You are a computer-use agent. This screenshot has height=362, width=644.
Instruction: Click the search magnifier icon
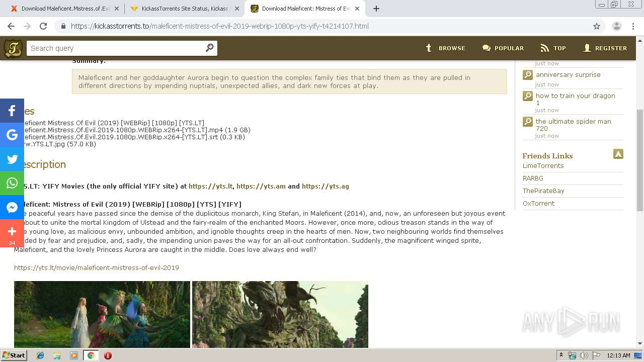210,48
